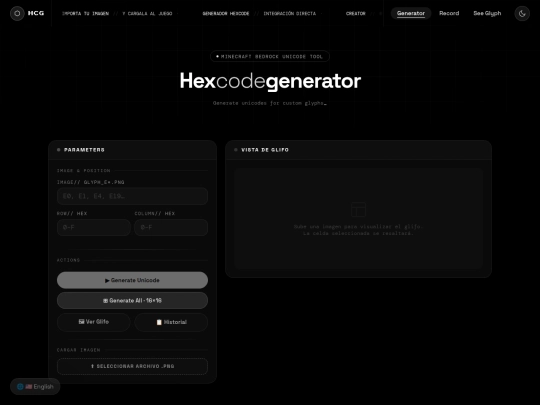540x405 pixels.
Task: Open the Generator tab
Action: pyautogui.click(x=411, y=13)
